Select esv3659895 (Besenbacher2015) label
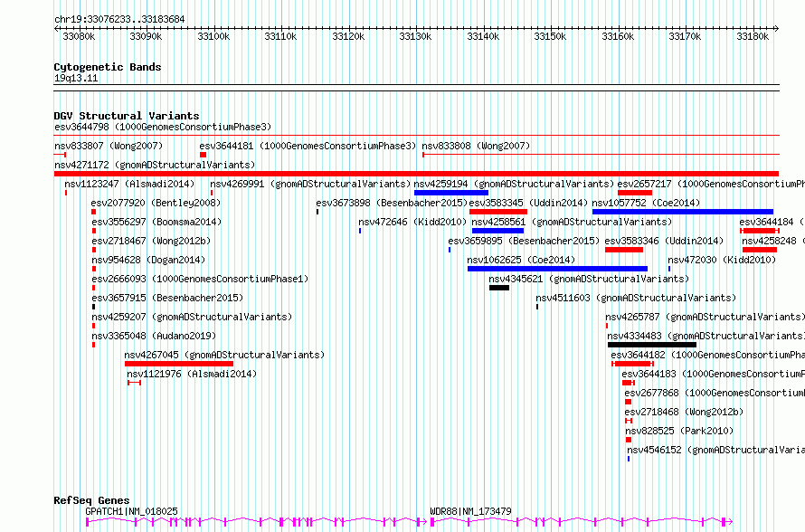The height and width of the screenshot is (532, 805). coord(524,241)
